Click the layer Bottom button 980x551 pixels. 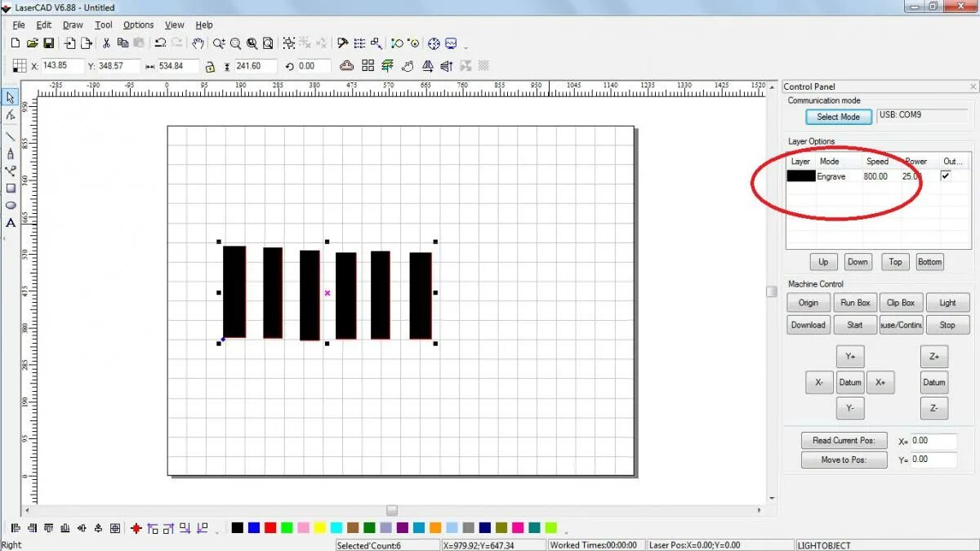930,262
